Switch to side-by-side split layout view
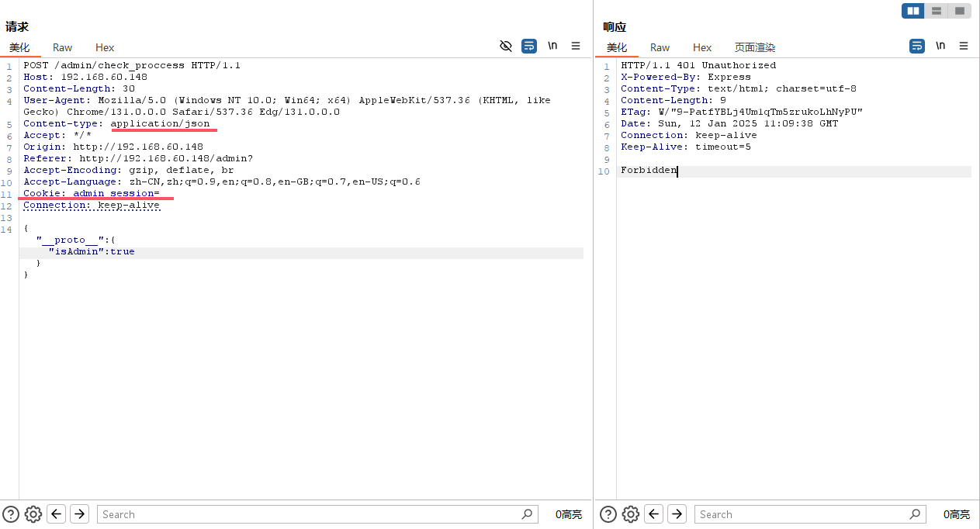 913,11
